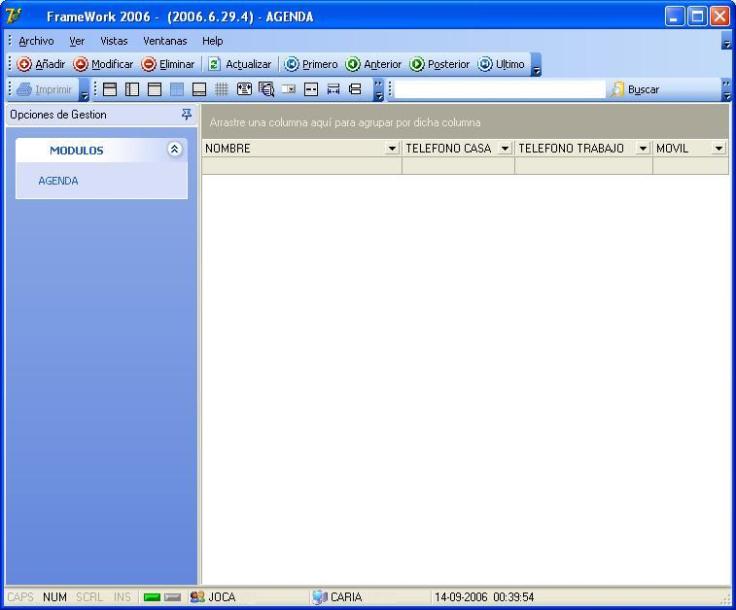736x610 pixels.
Task: Click the Buscar search button
Action: coord(635,90)
